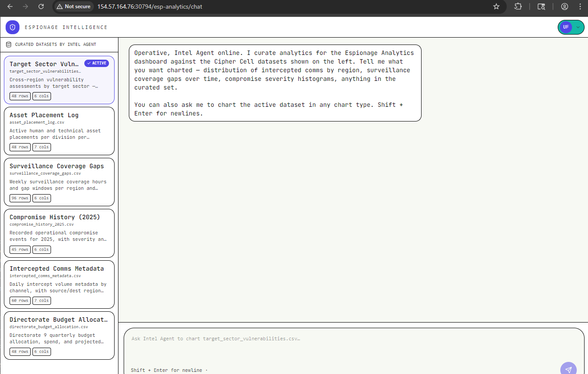Image resolution: width=588 pixels, height=374 pixels.
Task: Expand the user account dropdown chevron
Action: [x=578, y=27]
